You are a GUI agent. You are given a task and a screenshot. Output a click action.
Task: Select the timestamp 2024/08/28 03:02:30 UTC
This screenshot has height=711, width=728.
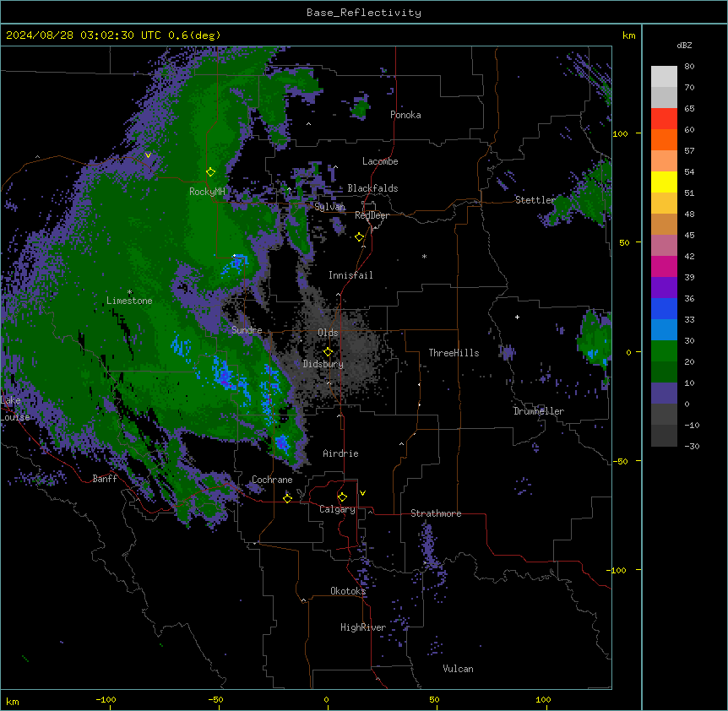pos(84,35)
